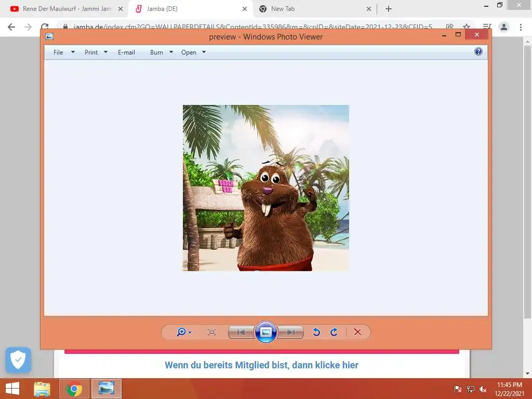The image size is (532, 399).
Task: Expand the Print dropdown arrow
Action: coord(105,52)
